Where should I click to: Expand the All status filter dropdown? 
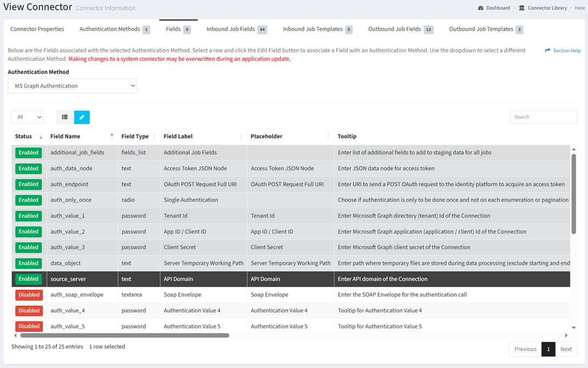tap(27, 117)
